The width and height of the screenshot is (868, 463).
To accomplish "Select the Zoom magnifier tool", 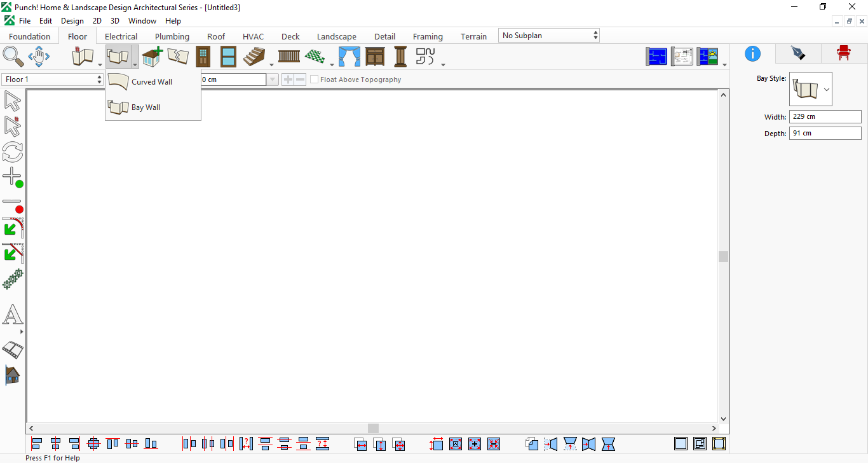I will pos(13,57).
